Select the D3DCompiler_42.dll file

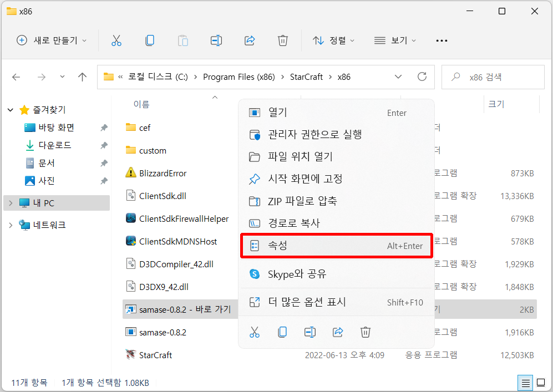[176, 264]
